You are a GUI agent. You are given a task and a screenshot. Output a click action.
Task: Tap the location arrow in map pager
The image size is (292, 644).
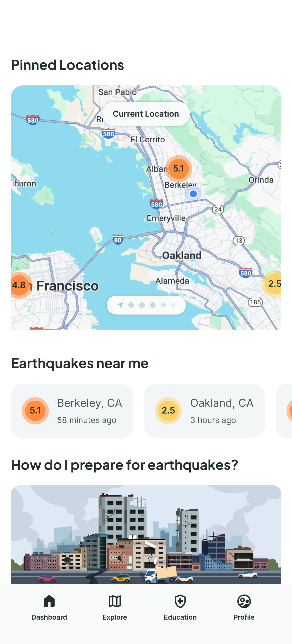coord(120,305)
